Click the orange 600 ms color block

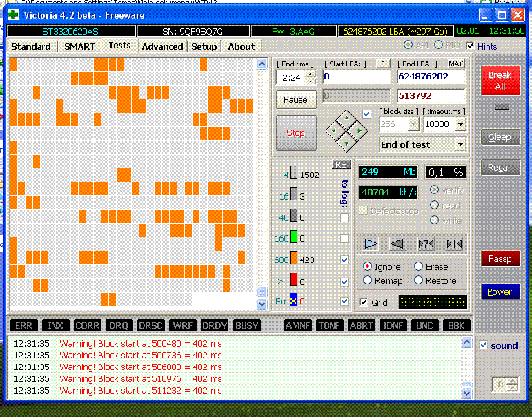point(294,258)
